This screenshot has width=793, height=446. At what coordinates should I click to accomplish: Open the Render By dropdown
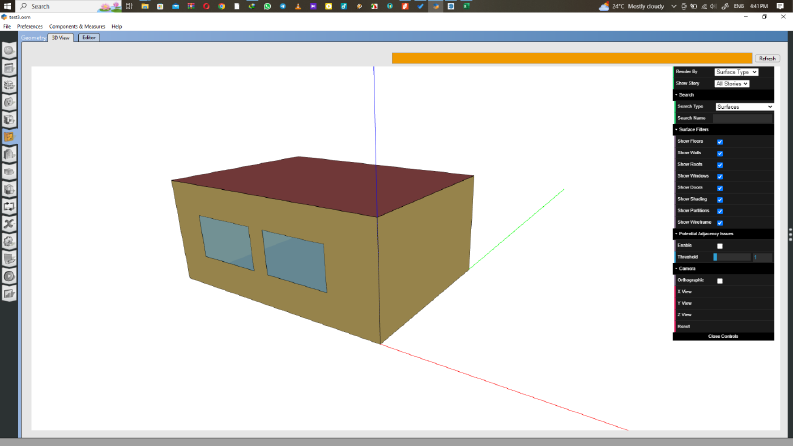point(736,72)
